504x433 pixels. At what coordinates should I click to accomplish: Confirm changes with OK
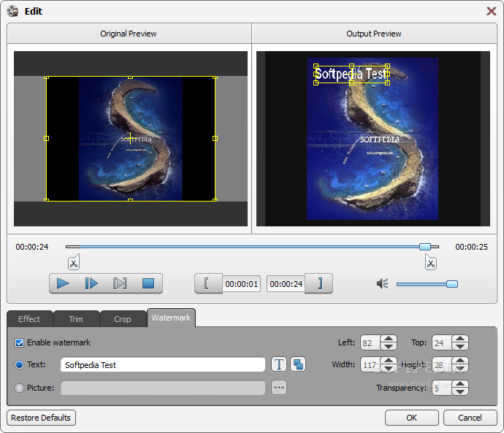411,418
